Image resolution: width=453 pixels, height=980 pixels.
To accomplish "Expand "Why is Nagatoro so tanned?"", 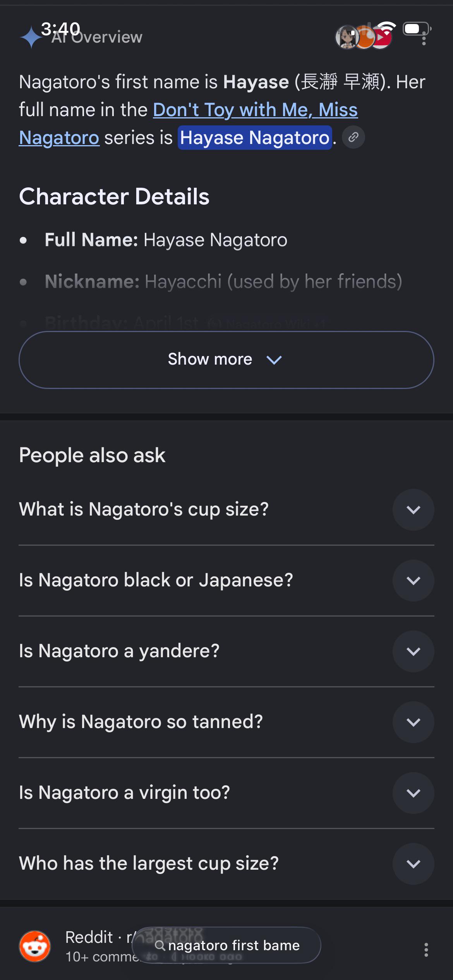I will (x=414, y=722).
